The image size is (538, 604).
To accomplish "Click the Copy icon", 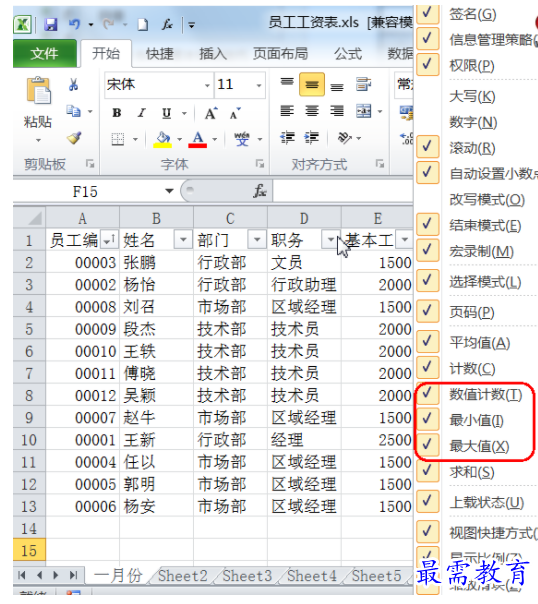I will pyautogui.click(x=73, y=111).
